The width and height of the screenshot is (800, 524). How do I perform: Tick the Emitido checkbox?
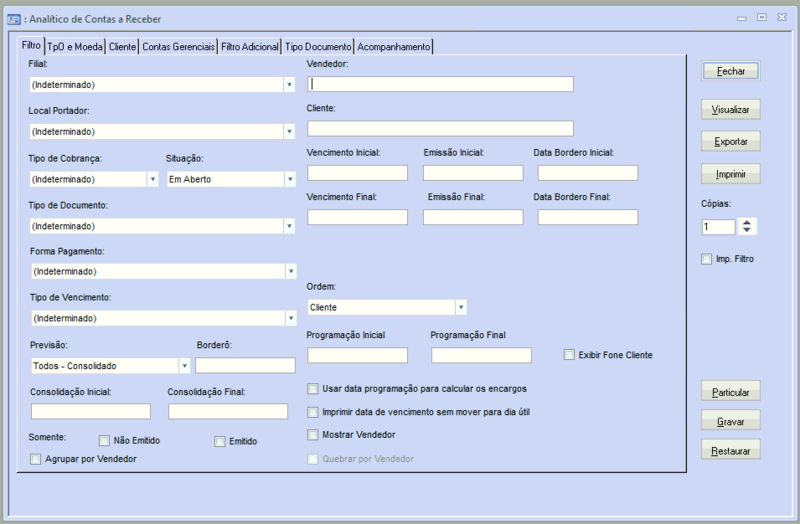pyautogui.click(x=219, y=441)
